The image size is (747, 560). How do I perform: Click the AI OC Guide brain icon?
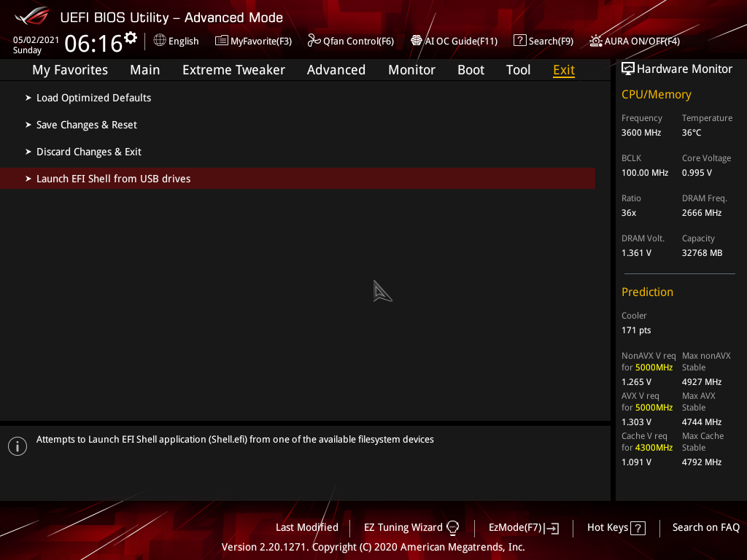tap(417, 41)
